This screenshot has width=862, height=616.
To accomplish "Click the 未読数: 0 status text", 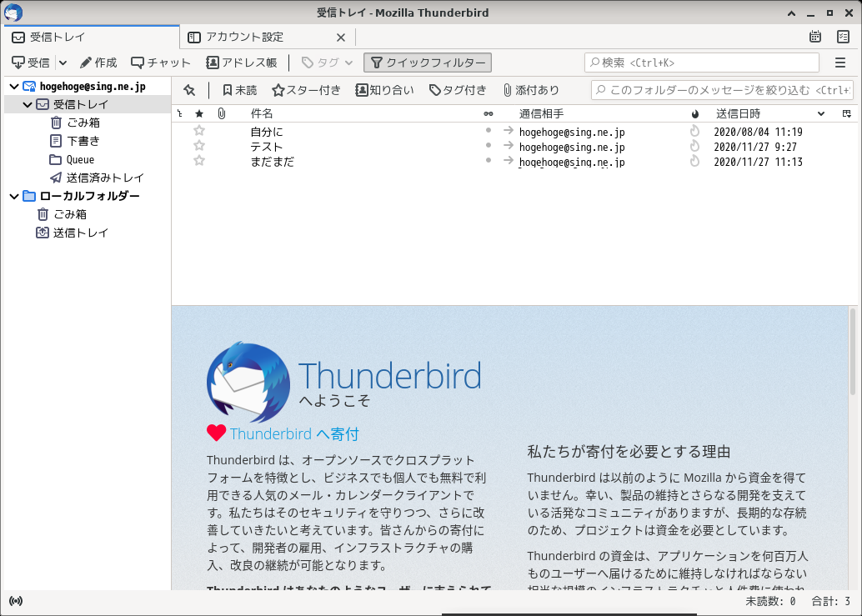I will click(770, 601).
